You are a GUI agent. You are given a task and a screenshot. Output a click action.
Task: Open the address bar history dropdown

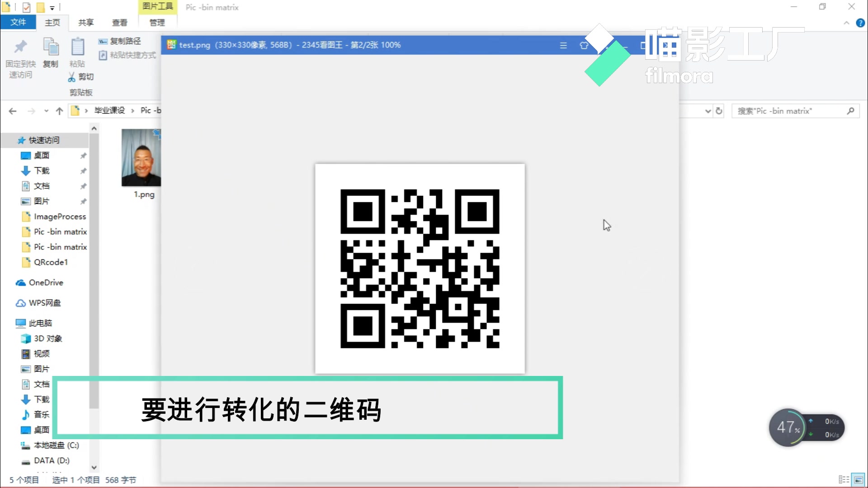tap(708, 111)
